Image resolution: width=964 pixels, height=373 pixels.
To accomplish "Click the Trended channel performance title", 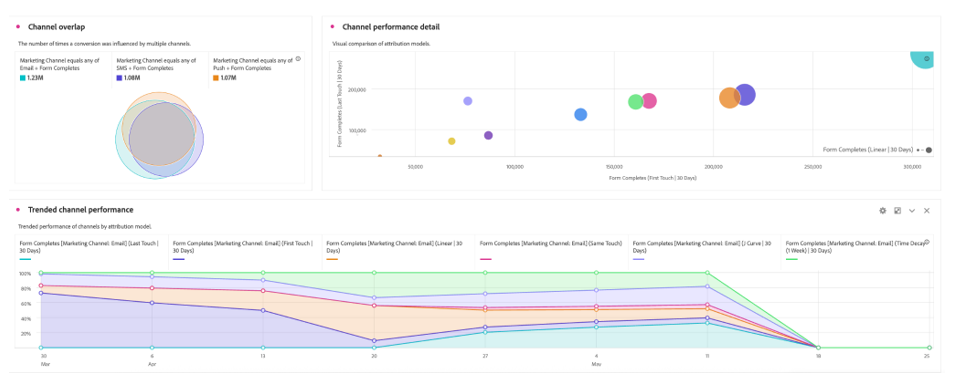I will 81,210.
